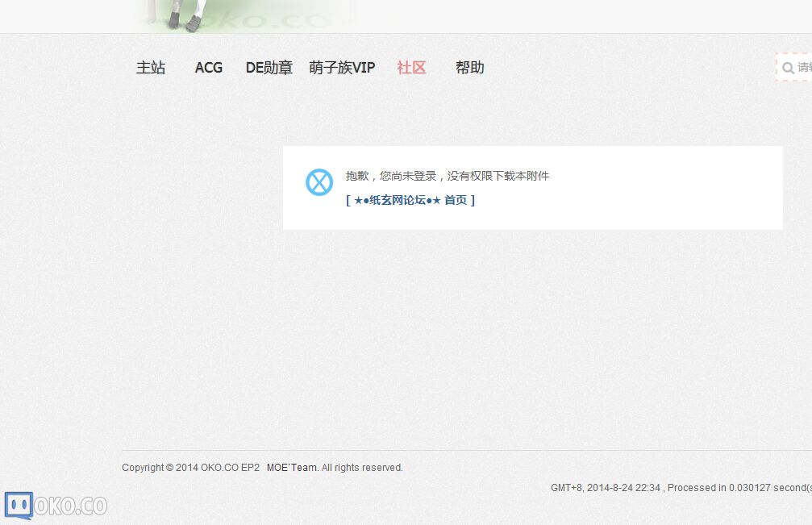Click the search magnifier icon
Viewport: 812px width, 525px height.
(788, 68)
